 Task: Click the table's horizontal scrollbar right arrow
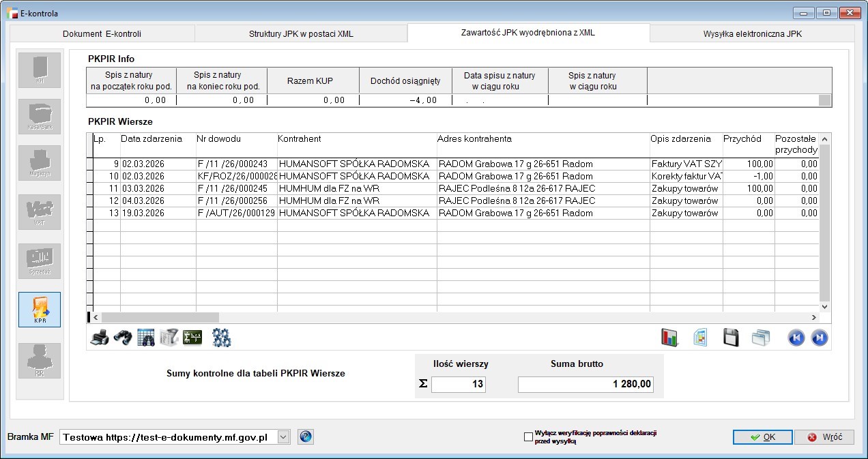click(x=813, y=318)
